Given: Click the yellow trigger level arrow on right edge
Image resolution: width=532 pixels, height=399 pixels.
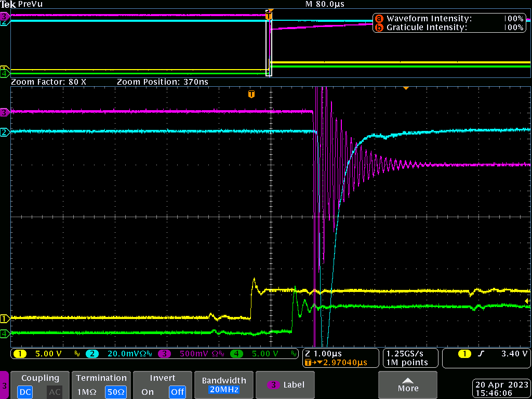Looking at the screenshot, I should (x=527, y=301).
